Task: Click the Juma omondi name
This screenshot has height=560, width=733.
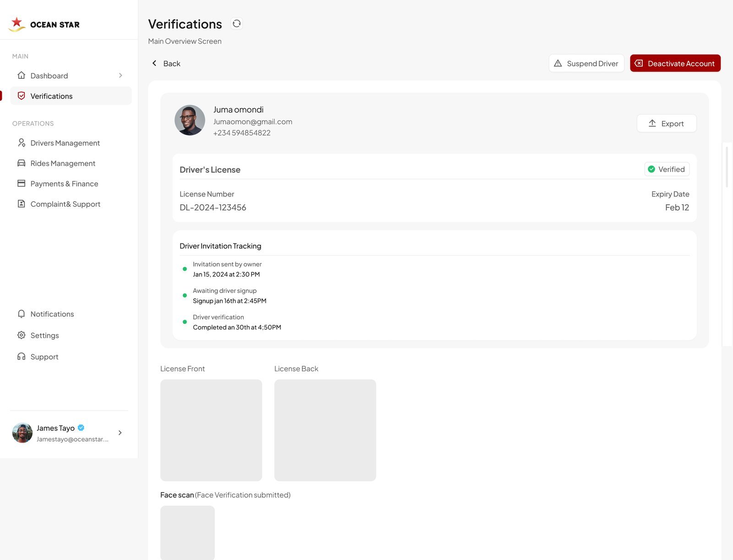Action: point(238,110)
